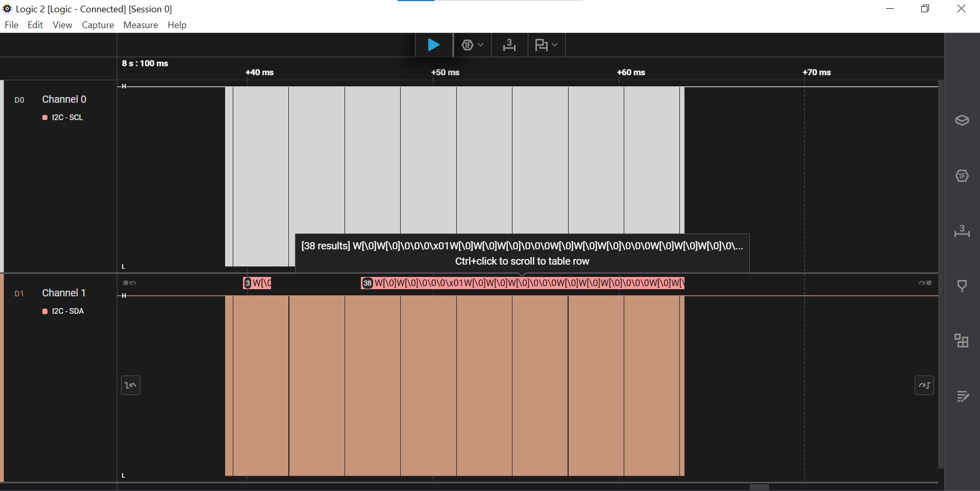
Task: Open the Analyzers panel in right sidebar
Action: tap(962, 176)
